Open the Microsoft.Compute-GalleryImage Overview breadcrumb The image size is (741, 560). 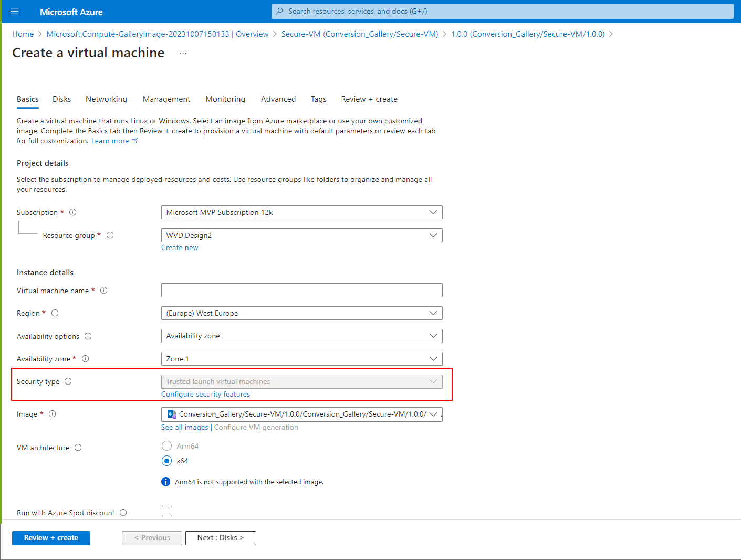158,34
